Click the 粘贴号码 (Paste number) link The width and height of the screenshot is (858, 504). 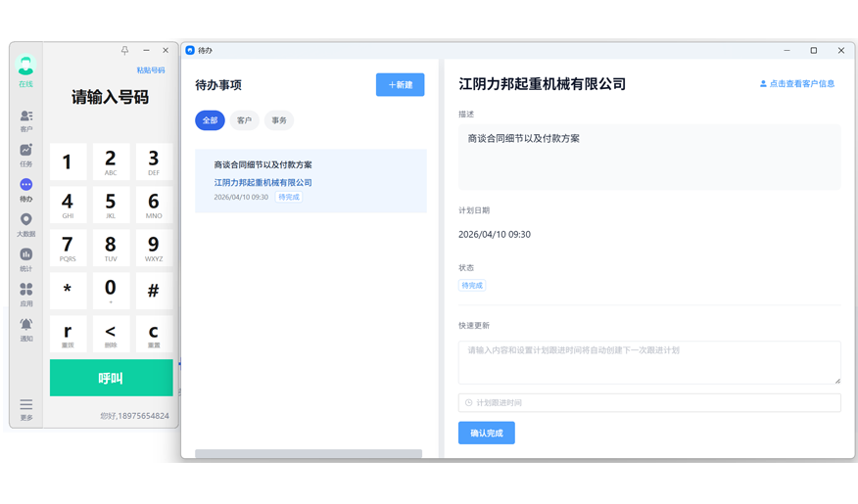click(151, 70)
